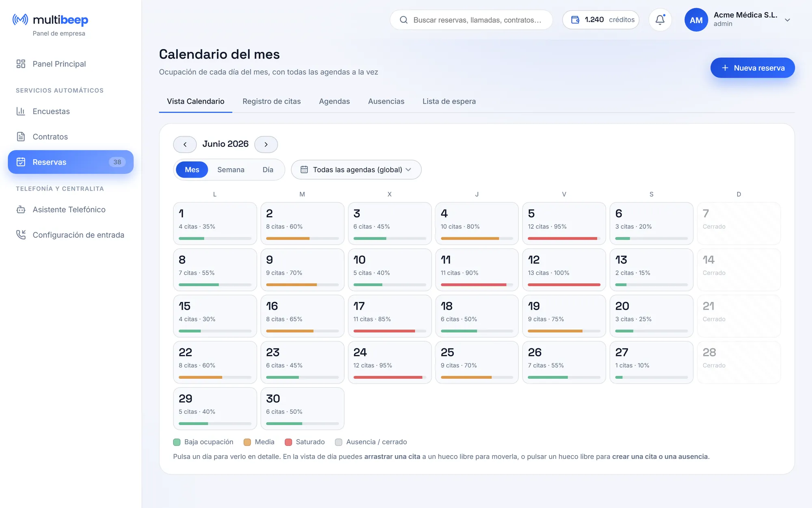812x508 pixels.
Task: Click the Saturado red swatch
Action: tap(288, 442)
